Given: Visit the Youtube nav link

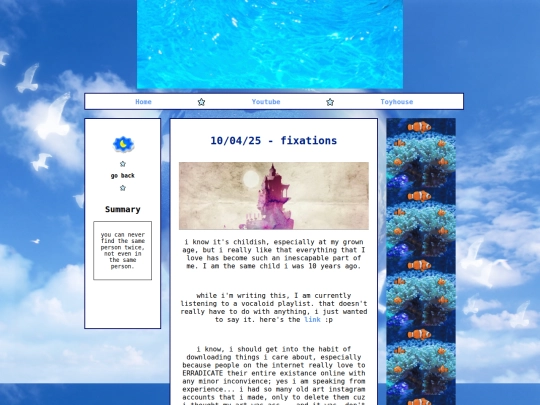Looking at the screenshot, I should 266,102.
